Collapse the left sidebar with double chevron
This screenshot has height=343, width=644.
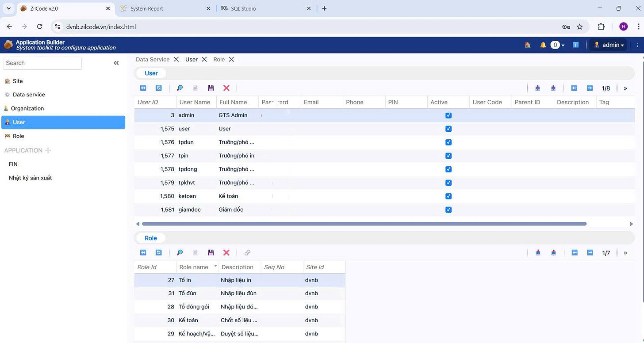[x=116, y=63]
